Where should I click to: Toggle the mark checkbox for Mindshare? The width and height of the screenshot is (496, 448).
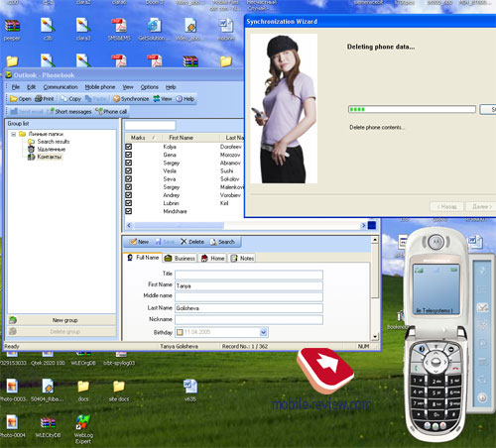point(129,211)
